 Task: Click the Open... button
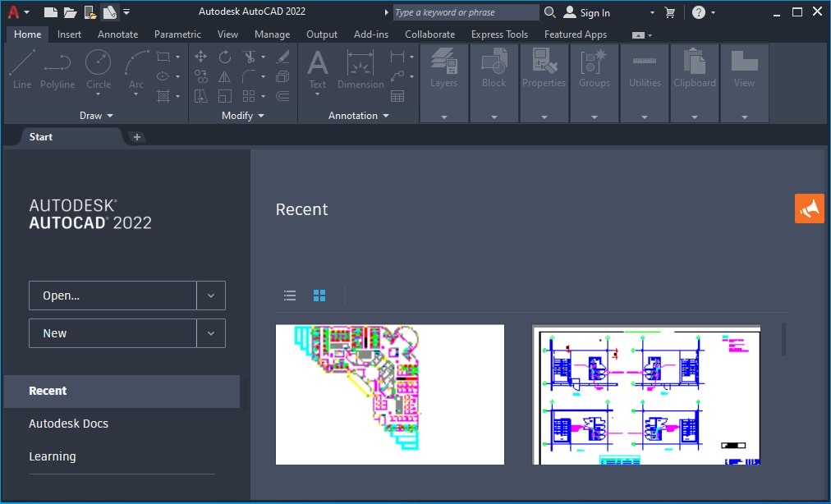(112, 296)
